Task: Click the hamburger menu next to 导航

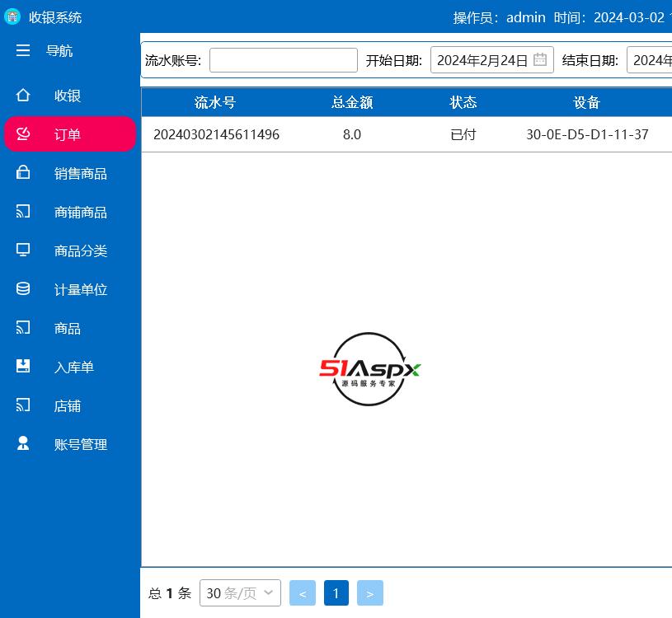Action: click(x=23, y=50)
